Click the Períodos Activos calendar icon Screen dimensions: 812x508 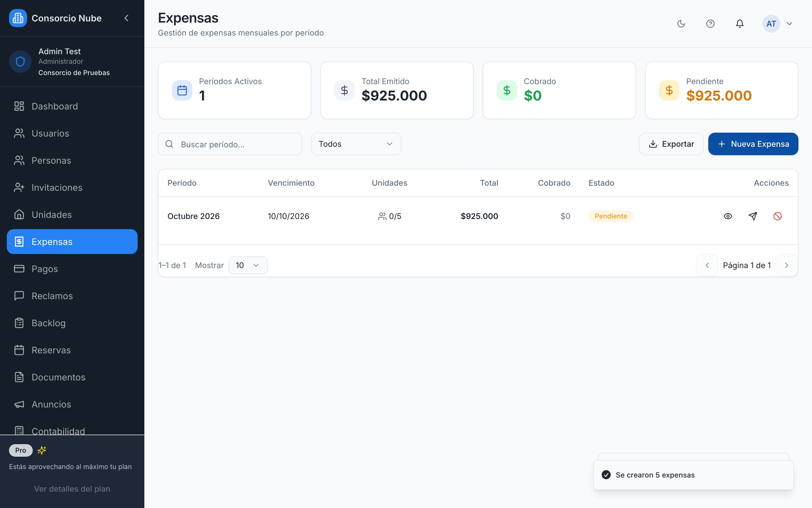click(x=182, y=90)
